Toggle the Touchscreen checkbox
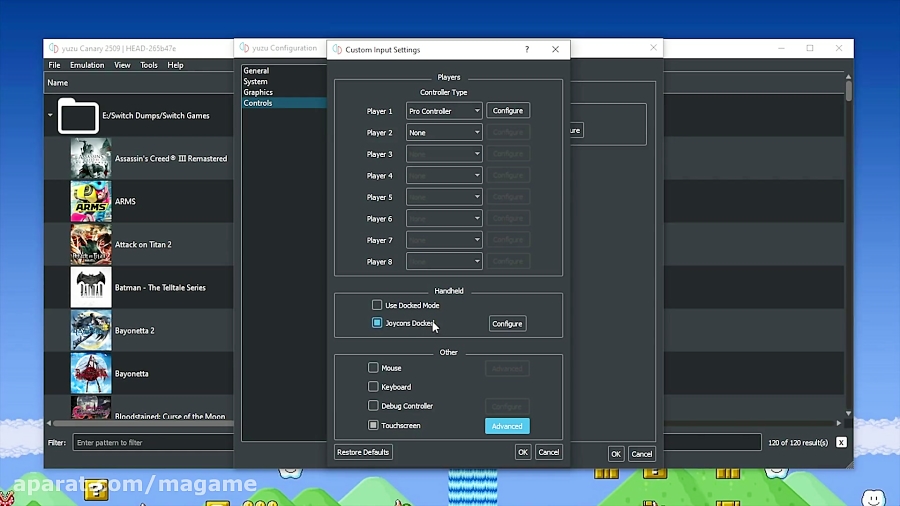 (373, 425)
